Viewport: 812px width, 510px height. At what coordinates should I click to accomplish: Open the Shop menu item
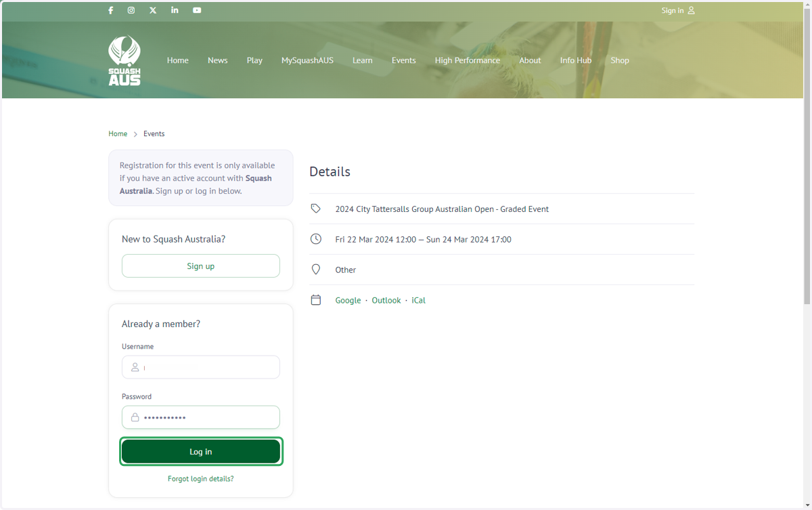click(620, 60)
